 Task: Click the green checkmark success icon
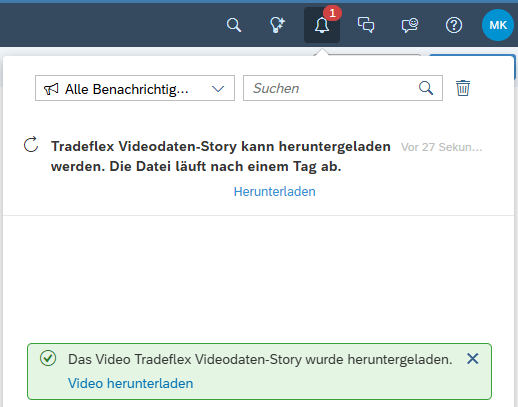(48, 358)
